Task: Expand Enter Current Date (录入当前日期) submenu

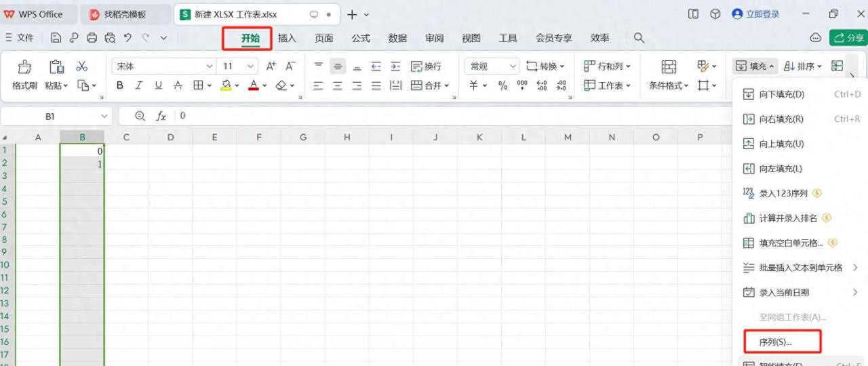Action: (x=802, y=292)
